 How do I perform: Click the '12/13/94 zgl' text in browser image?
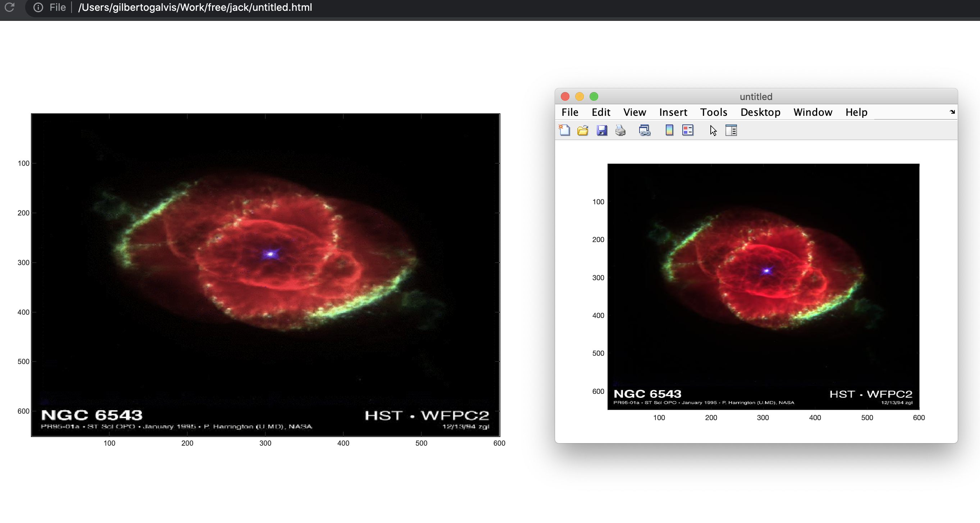pos(466,427)
